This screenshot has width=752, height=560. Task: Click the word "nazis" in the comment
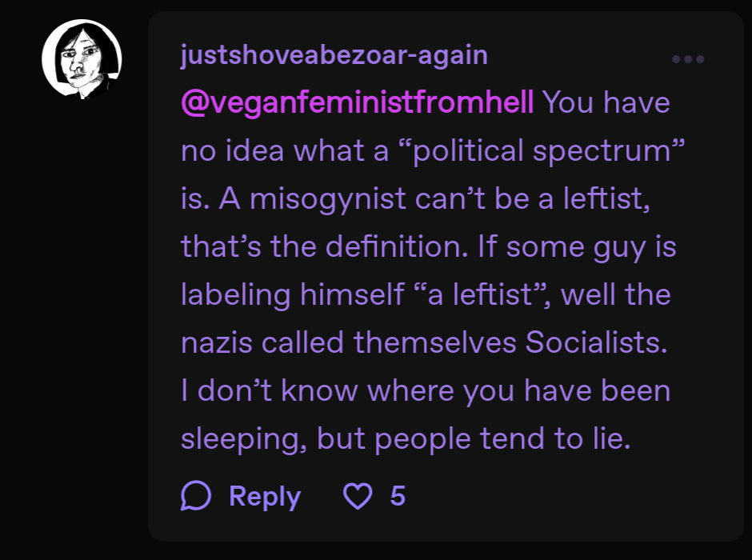pyautogui.click(x=217, y=343)
